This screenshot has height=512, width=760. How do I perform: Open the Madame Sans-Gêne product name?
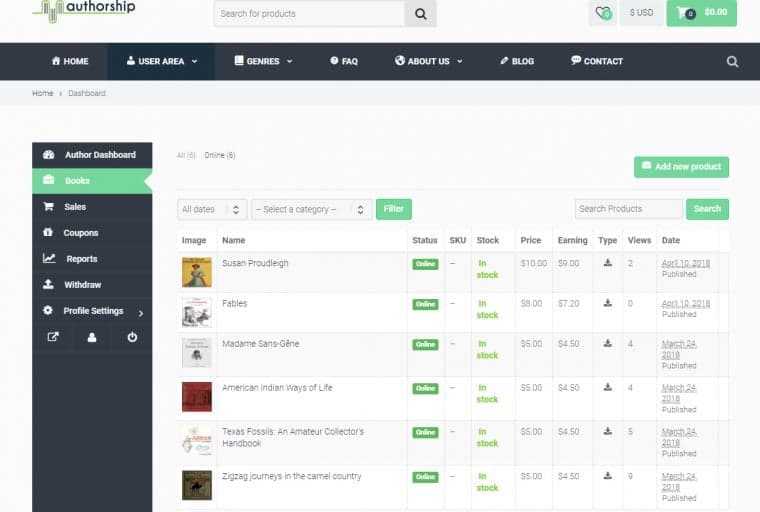[261, 344]
